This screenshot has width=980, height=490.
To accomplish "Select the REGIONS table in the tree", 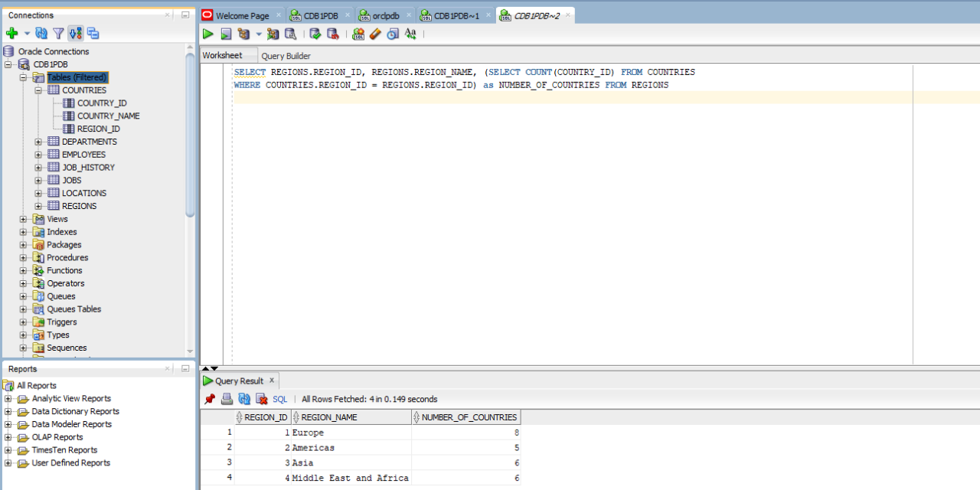I will 79,206.
